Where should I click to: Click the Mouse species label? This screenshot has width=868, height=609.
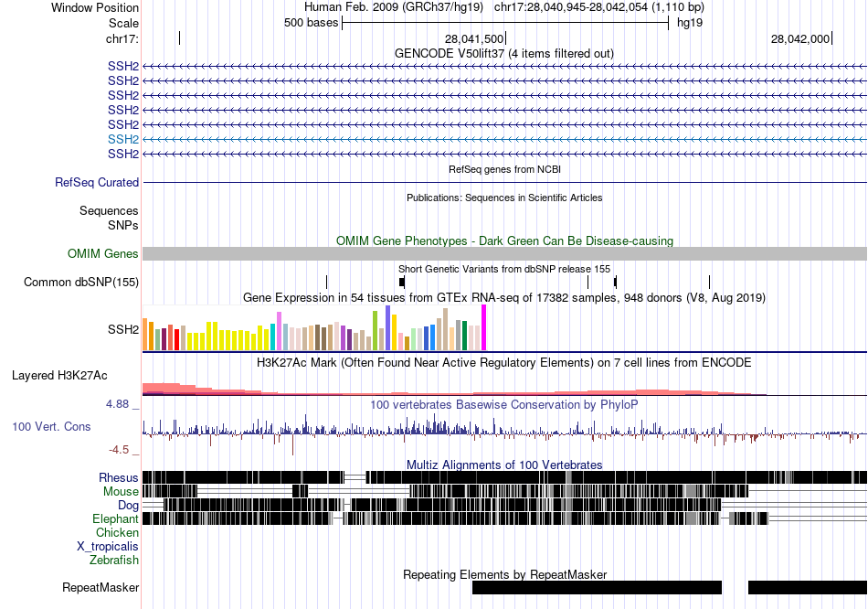[121, 492]
